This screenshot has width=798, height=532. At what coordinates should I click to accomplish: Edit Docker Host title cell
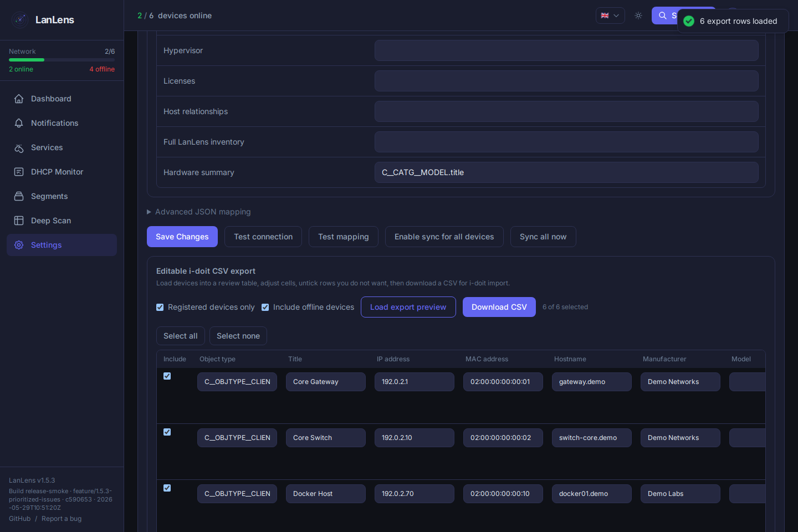[326, 494]
